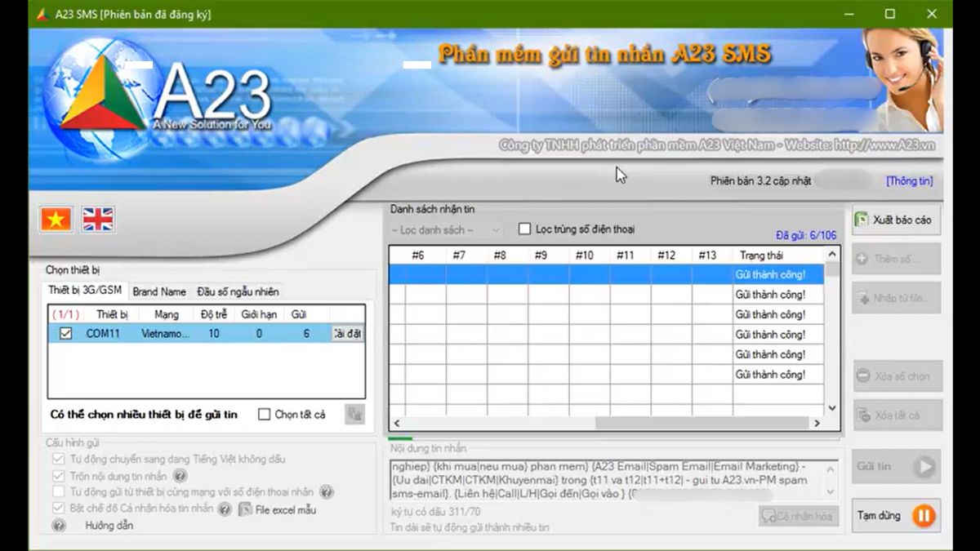Screen dimensions: 980x551
Task: Select the Thiết bị 3G/GSM tab
Action: 85,291
